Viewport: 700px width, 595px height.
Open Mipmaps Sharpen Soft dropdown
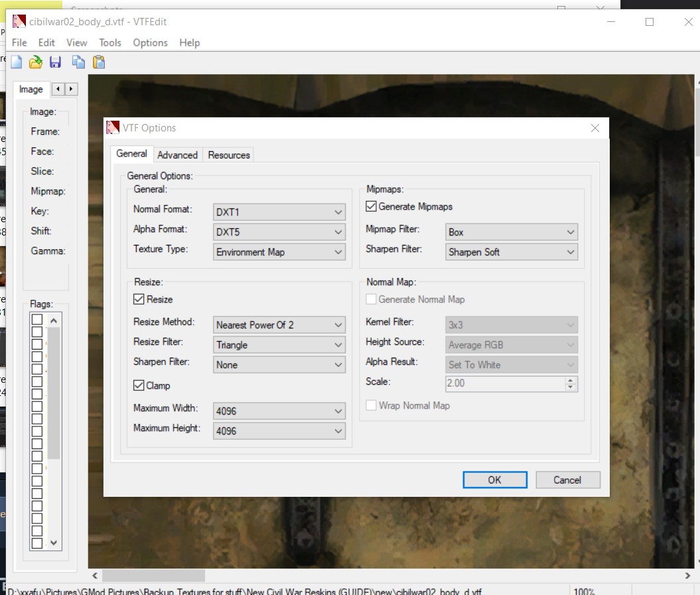511,252
